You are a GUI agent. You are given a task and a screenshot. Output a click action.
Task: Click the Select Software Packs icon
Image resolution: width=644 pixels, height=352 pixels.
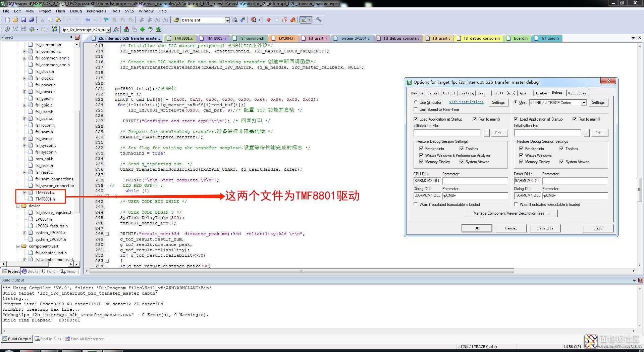150,30
